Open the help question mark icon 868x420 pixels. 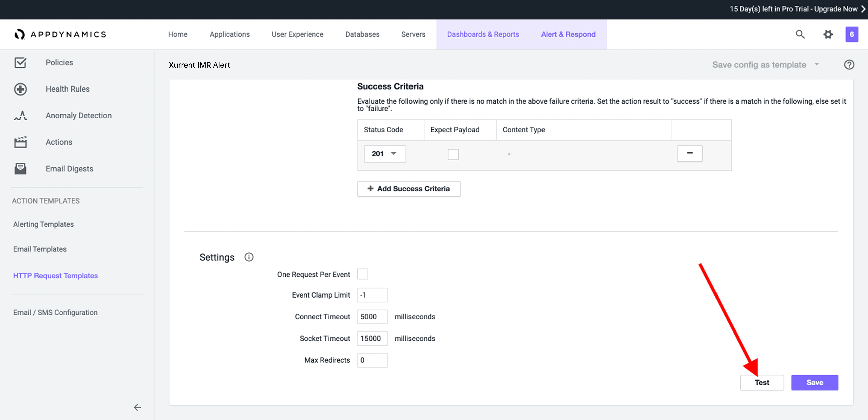pyautogui.click(x=849, y=64)
